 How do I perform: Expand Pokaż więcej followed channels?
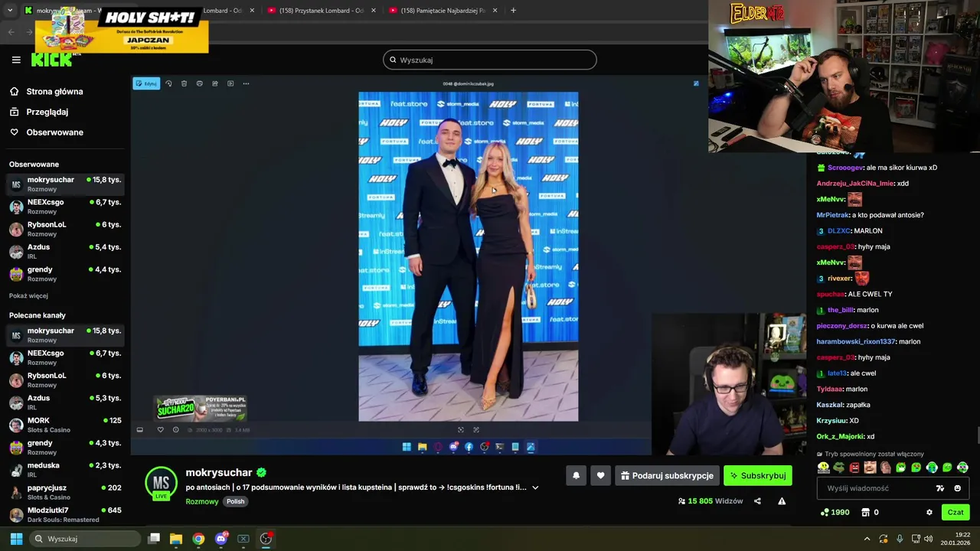point(28,296)
